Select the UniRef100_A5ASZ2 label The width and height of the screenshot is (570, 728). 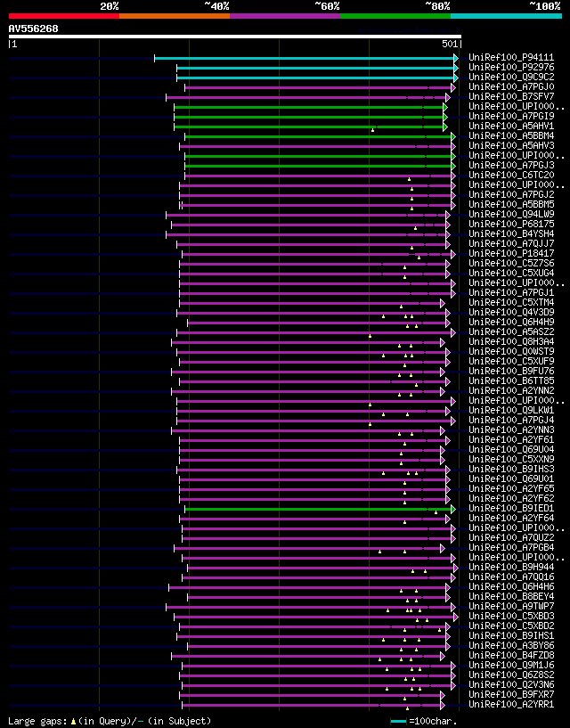pos(511,332)
